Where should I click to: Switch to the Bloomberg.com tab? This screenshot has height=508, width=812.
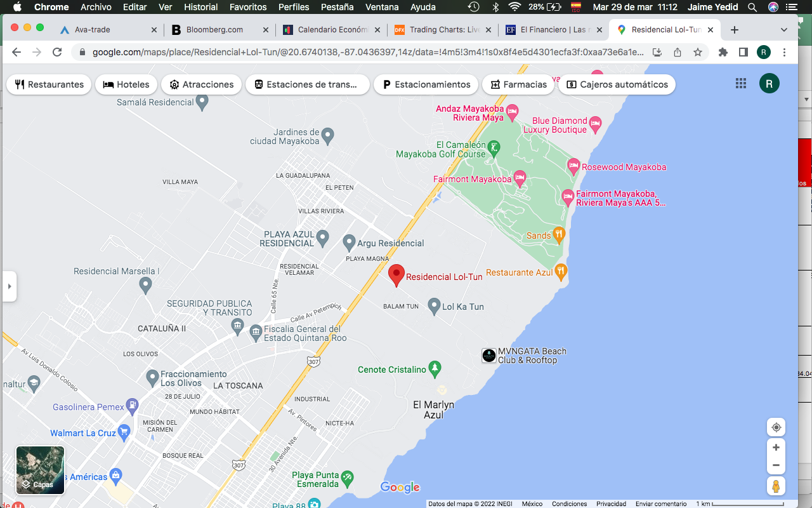click(x=214, y=30)
